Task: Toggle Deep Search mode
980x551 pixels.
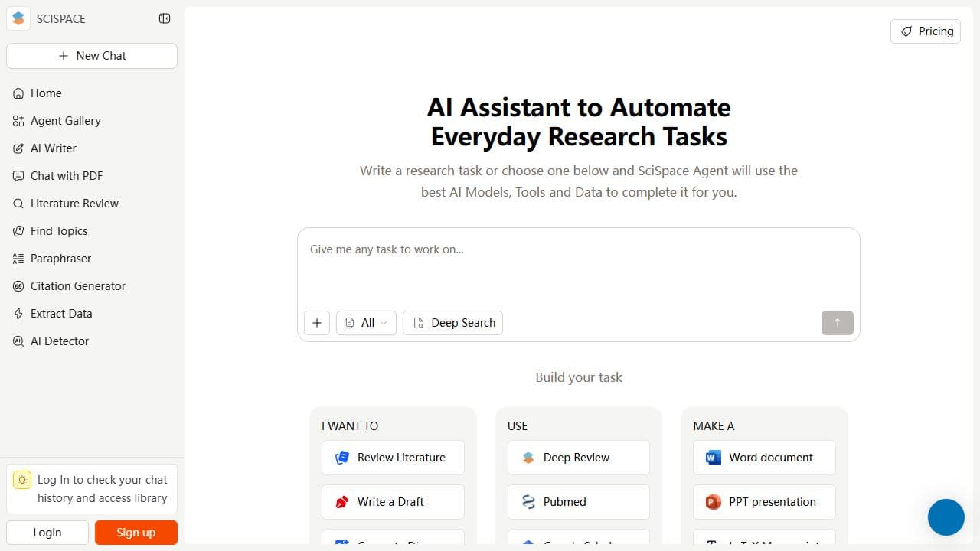Action: pos(453,323)
